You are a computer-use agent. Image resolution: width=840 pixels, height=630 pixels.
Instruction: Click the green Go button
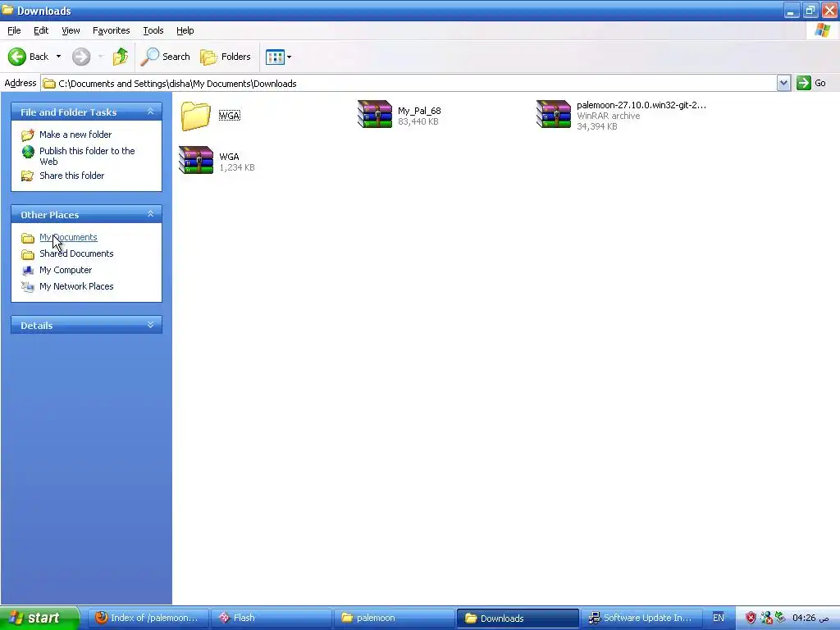point(811,83)
